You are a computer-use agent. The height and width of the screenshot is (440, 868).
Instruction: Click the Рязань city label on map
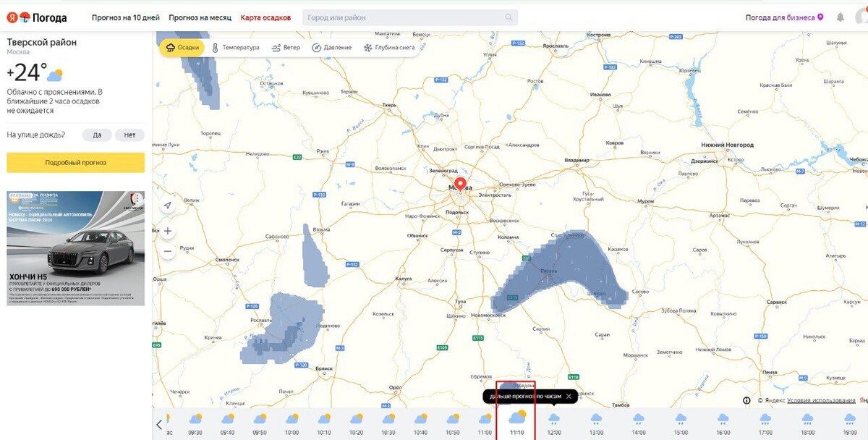550,271
